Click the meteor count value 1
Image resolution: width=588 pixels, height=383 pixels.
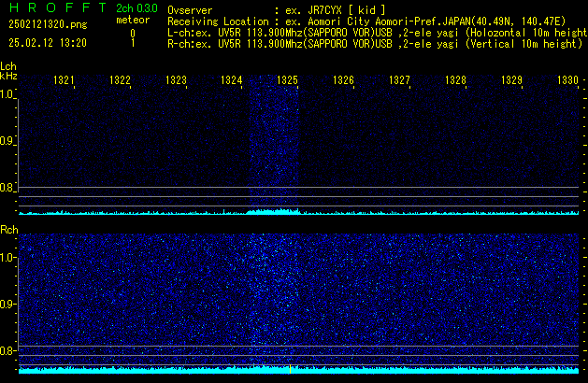tap(133, 43)
